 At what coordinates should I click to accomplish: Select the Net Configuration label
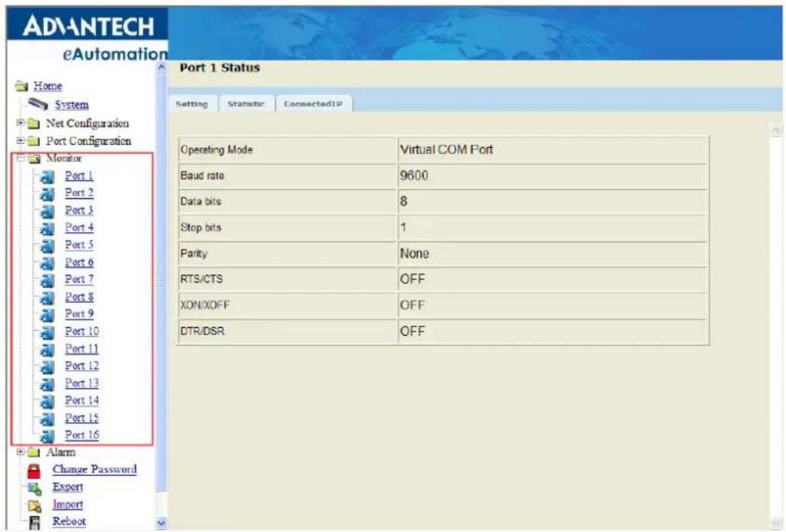87,124
